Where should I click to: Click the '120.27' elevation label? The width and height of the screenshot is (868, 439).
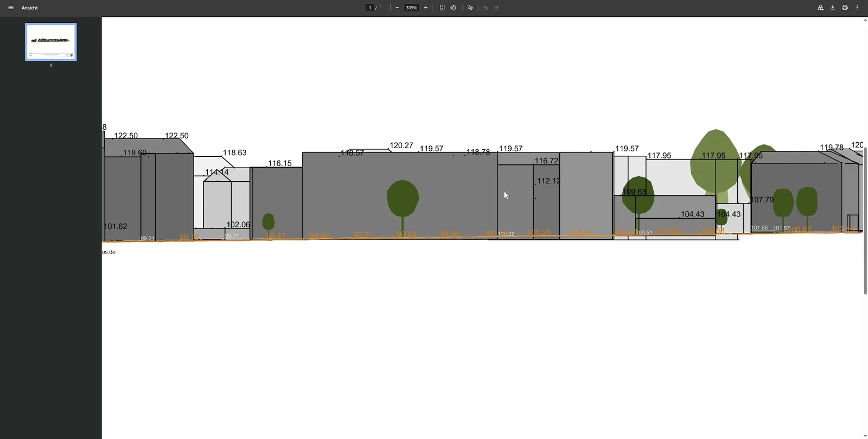401,145
